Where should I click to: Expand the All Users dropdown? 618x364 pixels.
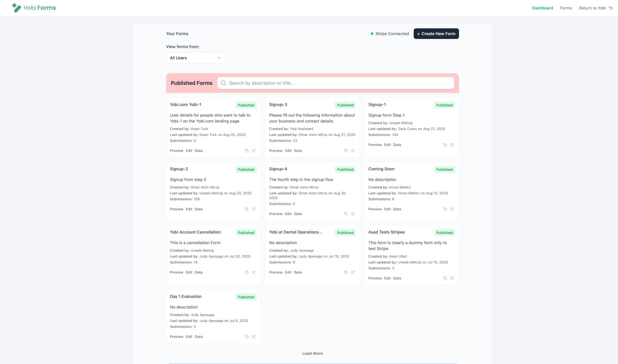coord(195,58)
